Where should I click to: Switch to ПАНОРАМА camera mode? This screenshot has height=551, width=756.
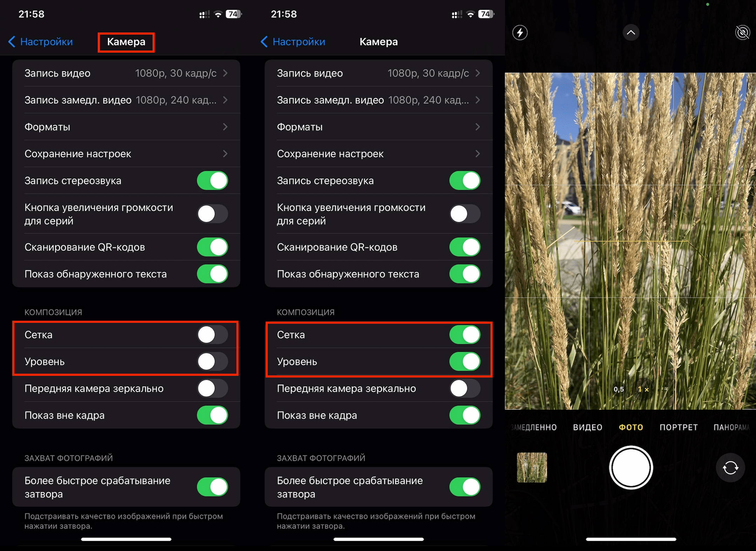[x=732, y=427]
